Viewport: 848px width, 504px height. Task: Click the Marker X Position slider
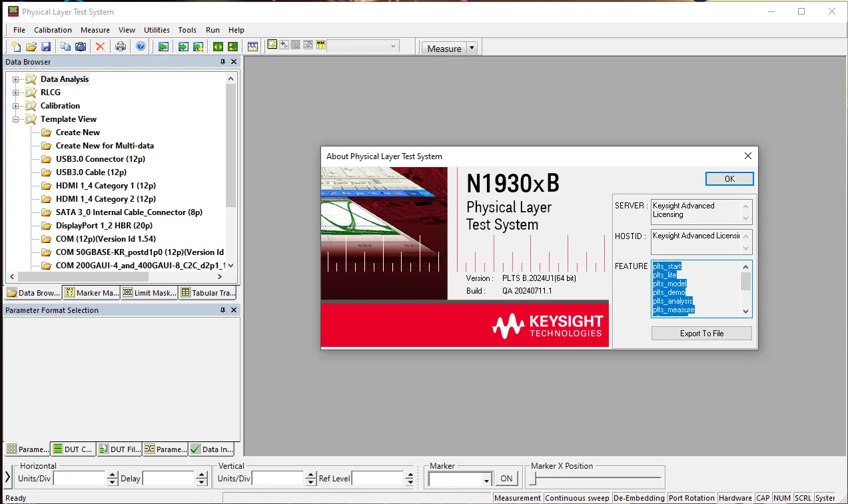click(x=596, y=477)
